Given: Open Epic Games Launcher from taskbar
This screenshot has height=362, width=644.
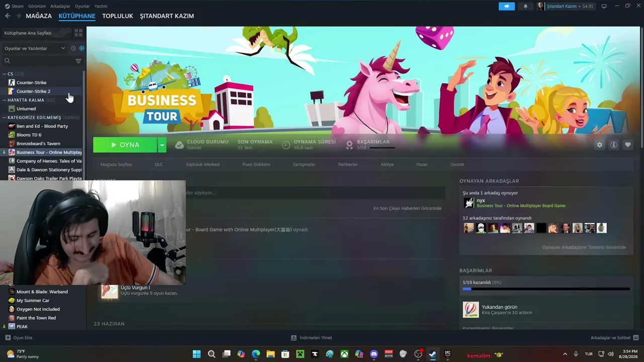Looking at the screenshot, I should tap(448, 354).
